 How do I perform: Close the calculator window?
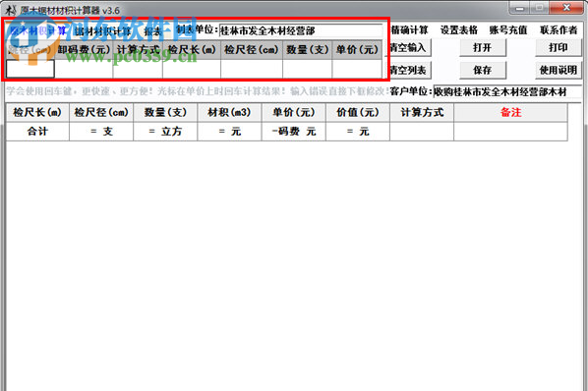566,8
